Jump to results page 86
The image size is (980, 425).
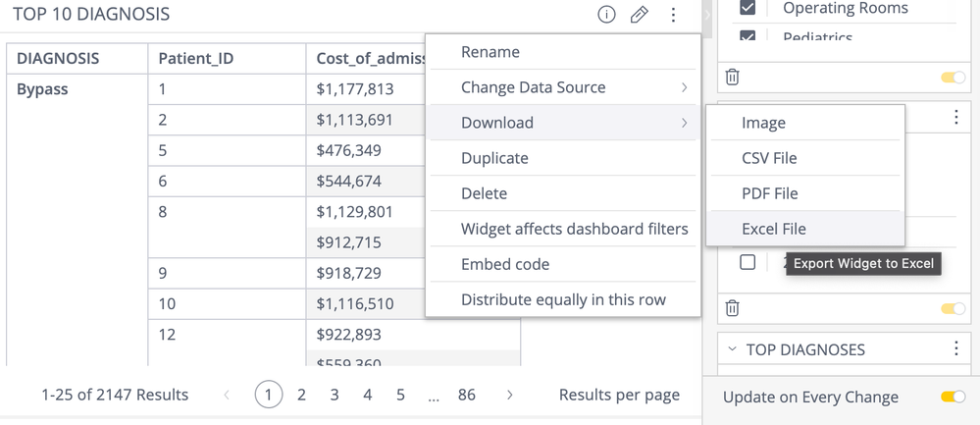[x=467, y=395]
